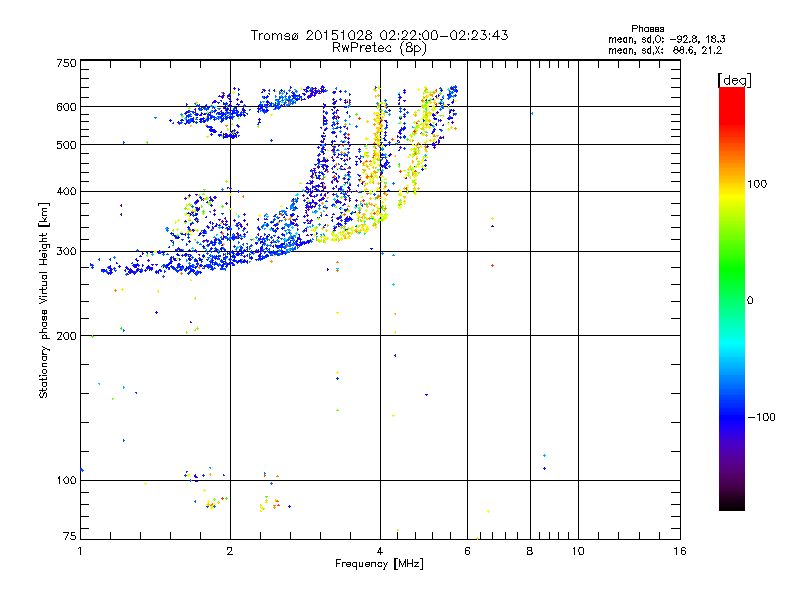This screenshot has height=600, width=800.
Task: Click the 'mean, sd,O: -92.8, 18.3' line
Action: [x=666, y=39]
